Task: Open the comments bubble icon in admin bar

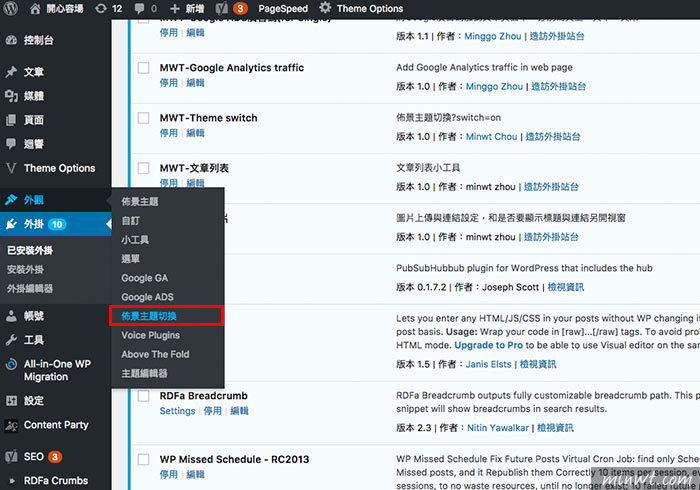Action: [139, 8]
